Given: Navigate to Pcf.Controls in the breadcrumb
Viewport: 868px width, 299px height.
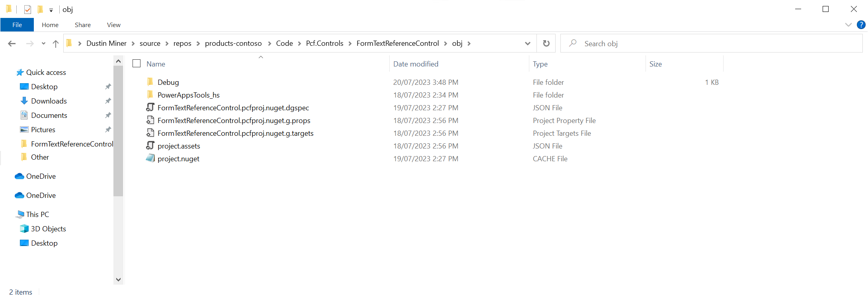Looking at the screenshot, I should [x=324, y=43].
